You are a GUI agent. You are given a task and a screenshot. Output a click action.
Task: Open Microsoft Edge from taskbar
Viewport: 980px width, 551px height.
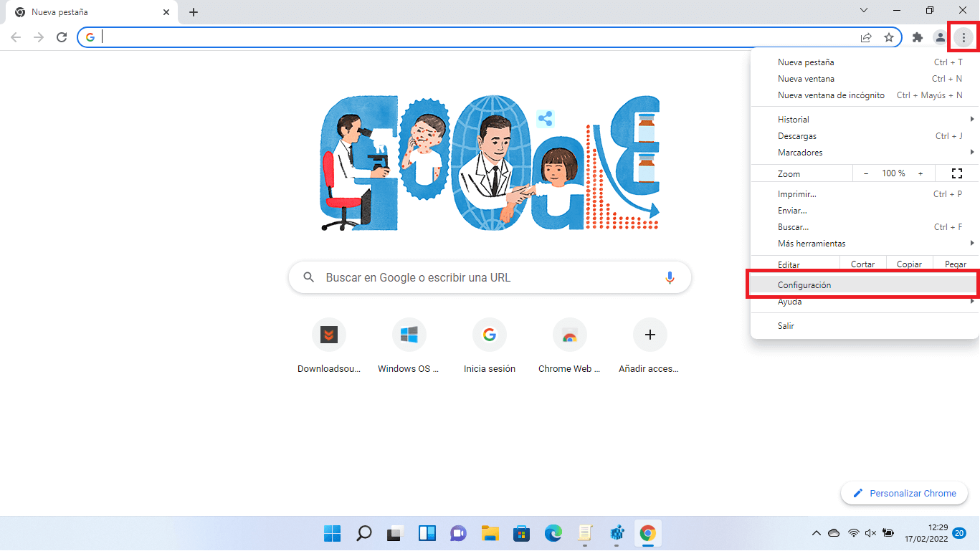pyautogui.click(x=553, y=533)
